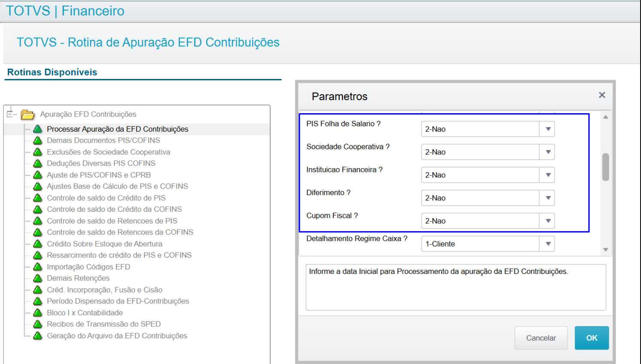This screenshot has width=641, height=364.
Task: Click green icon beside Exclusões de Sociedade Cooperativa
Action: 38,152
